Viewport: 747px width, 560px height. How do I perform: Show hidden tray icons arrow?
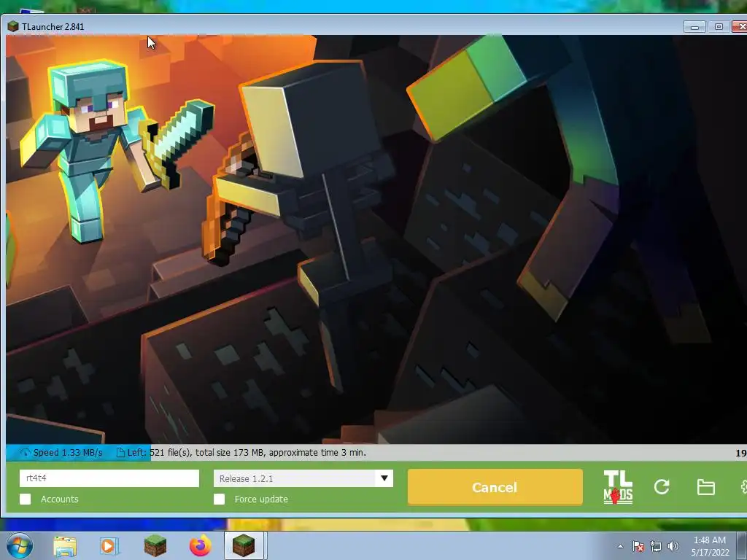(620, 546)
